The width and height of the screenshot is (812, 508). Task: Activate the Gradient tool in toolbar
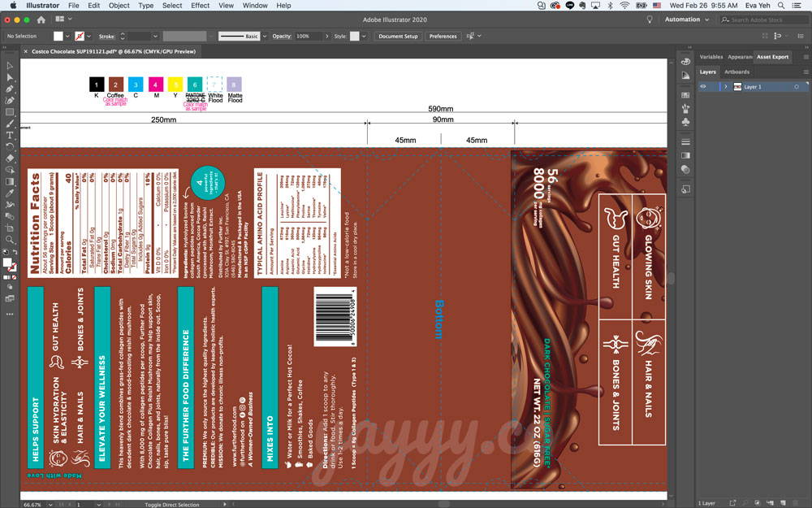pyautogui.click(x=9, y=181)
